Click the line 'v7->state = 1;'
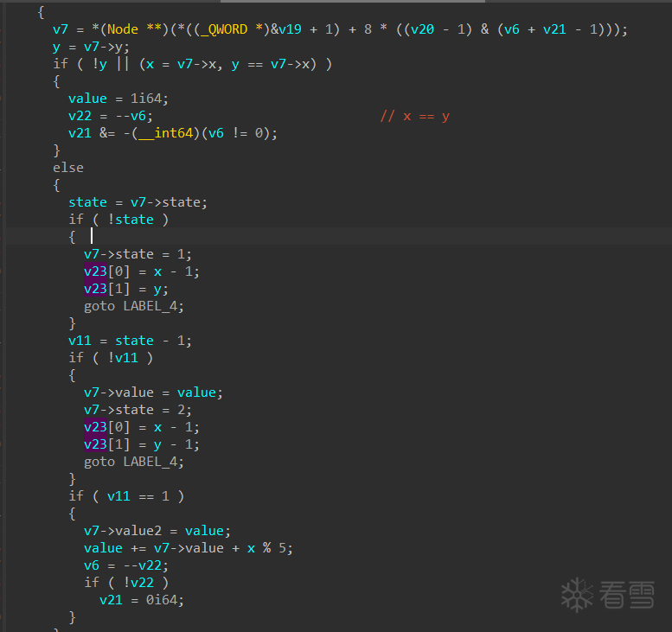Viewport: 672px width, 632px height. pos(138,254)
